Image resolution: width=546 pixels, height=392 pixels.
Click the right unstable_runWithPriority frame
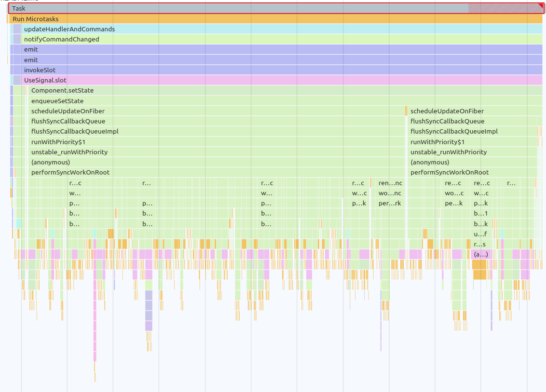(448, 152)
